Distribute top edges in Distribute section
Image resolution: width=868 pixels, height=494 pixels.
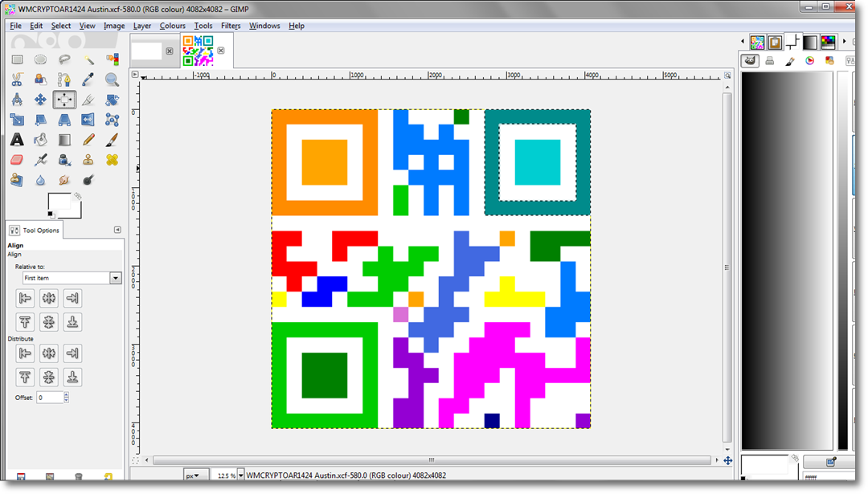[25, 378]
